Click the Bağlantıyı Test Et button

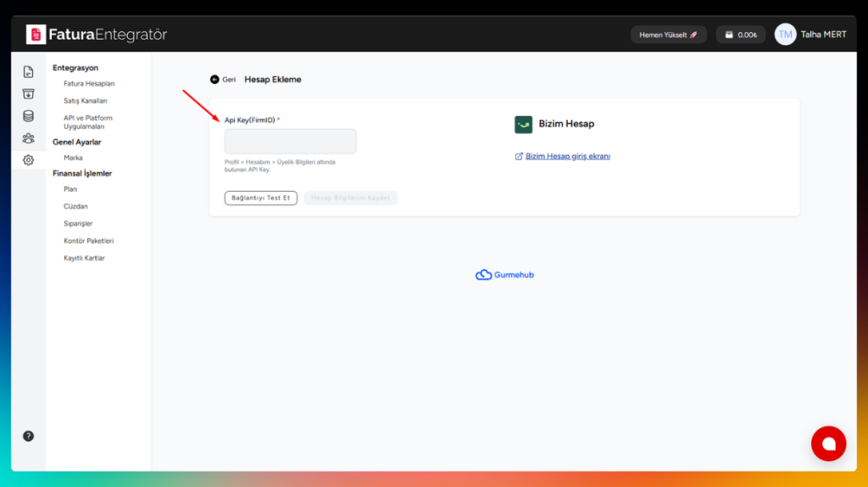click(261, 198)
